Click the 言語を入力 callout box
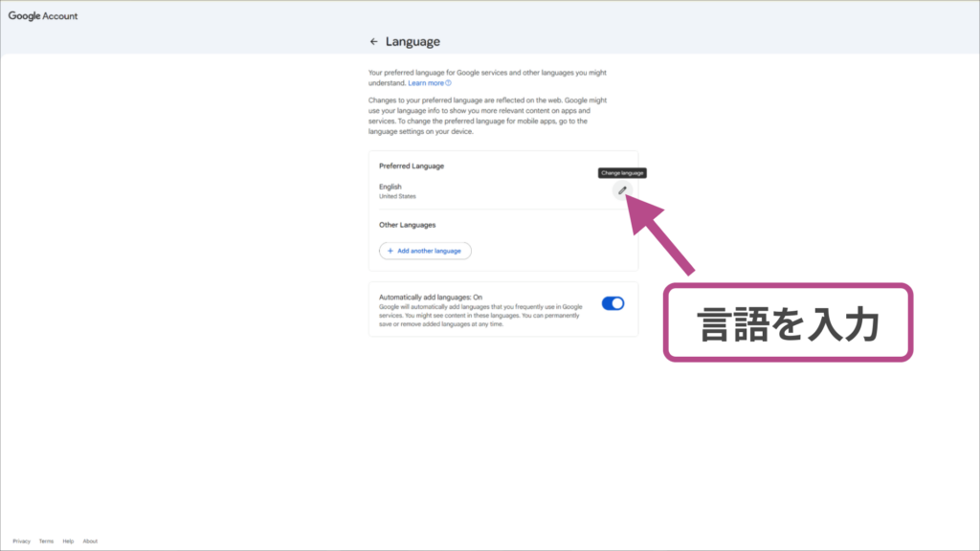This screenshot has width=980, height=551. [789, 323]
